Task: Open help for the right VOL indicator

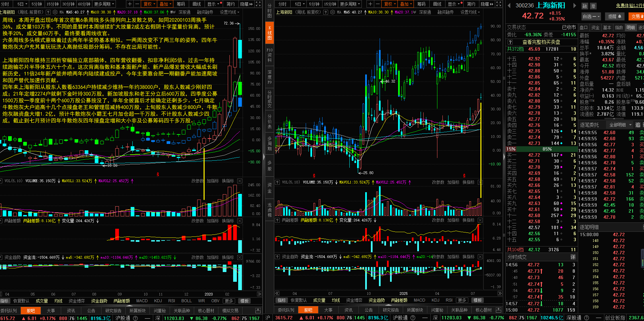Action: pyautogui.click(x=277, y=182)
